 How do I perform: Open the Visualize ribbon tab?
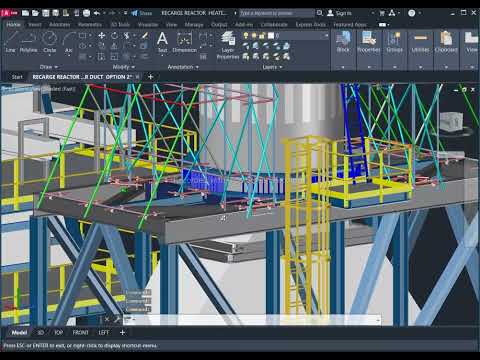tap(148, 25)
